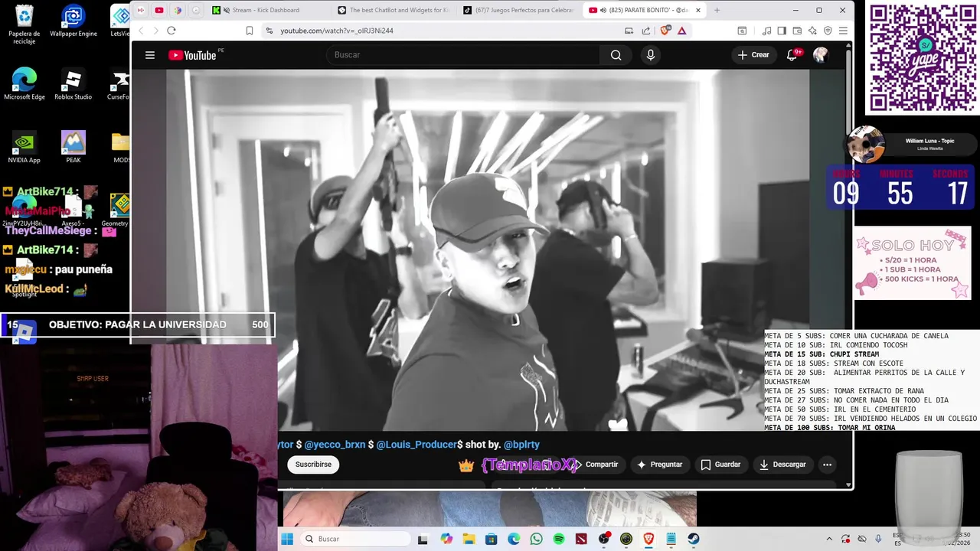Screen dimensions: 980x551
Task: Click the YouTube video player area
Action: click(487, 250)
